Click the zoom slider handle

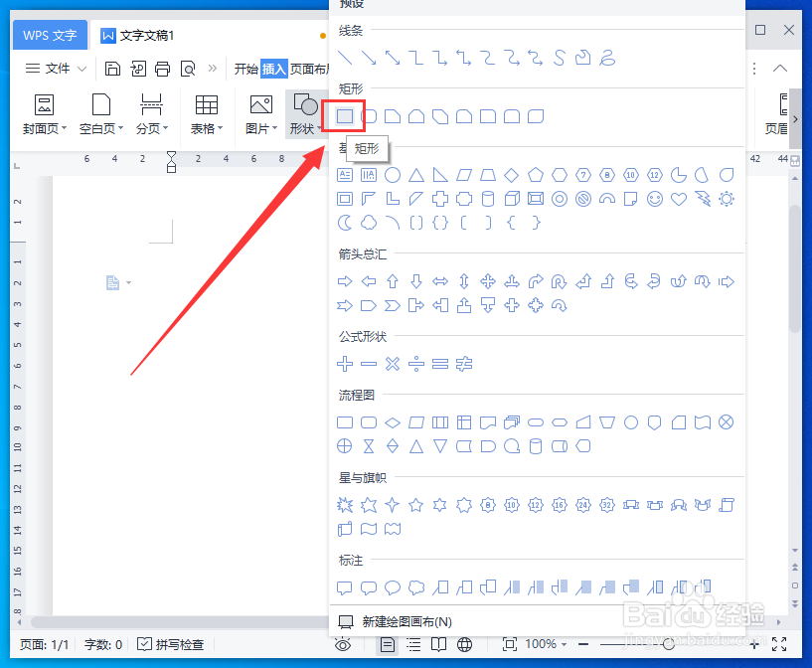[669, 644]
